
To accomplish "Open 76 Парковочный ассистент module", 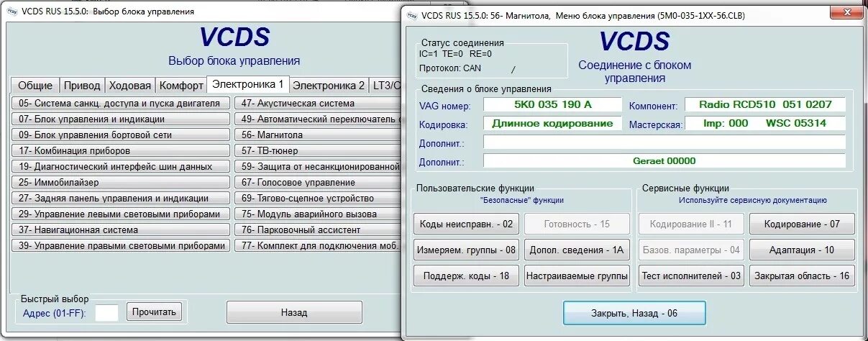I will tap(318, 229).
